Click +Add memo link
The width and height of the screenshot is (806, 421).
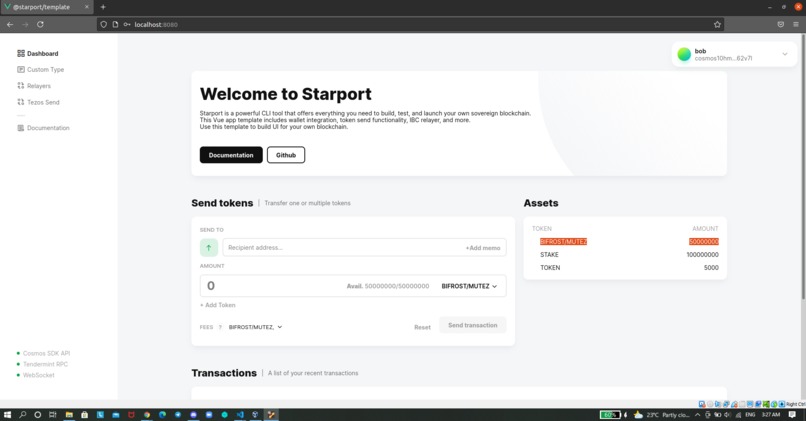[483, 248]
